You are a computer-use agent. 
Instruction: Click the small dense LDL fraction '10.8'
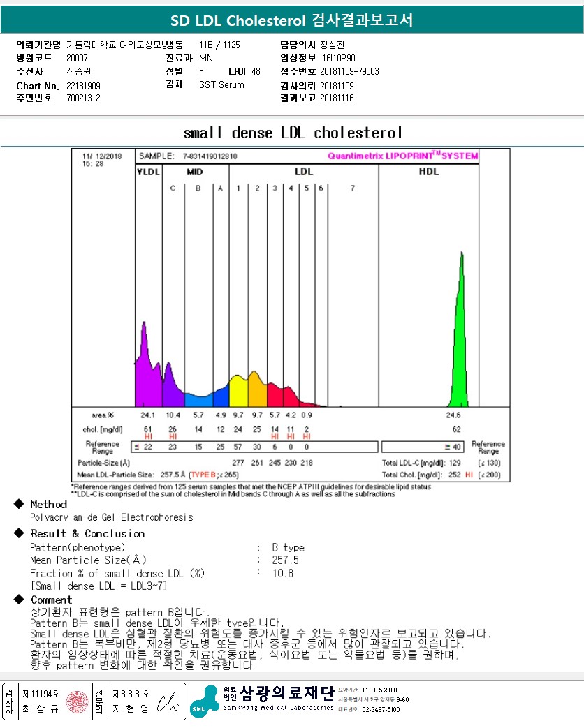(283, 573)
